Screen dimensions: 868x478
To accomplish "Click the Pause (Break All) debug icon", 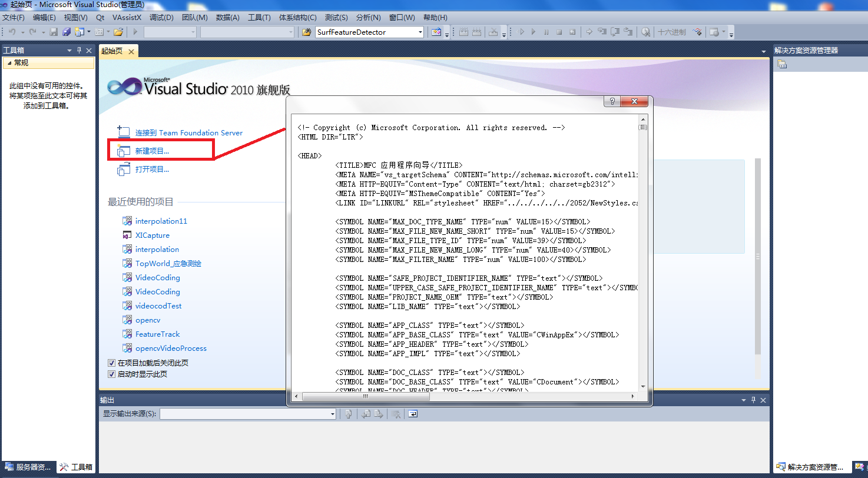I will [546, 32].
